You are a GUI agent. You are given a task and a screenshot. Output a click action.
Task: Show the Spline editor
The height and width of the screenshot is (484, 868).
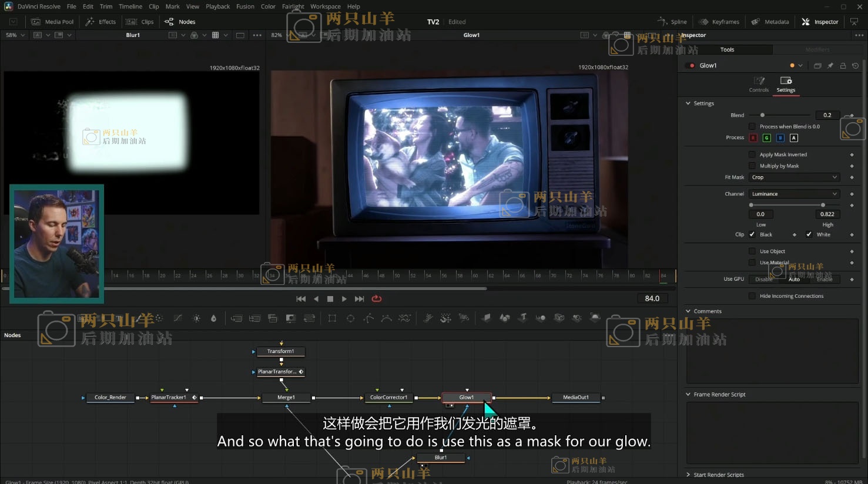point(672,22)
